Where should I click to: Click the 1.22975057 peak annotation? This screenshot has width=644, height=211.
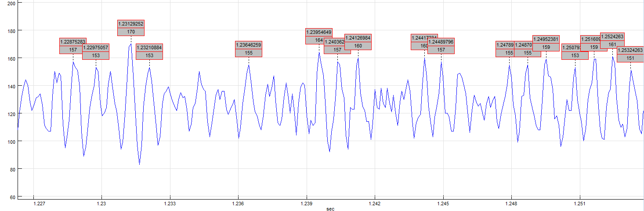tap(96, 51)
